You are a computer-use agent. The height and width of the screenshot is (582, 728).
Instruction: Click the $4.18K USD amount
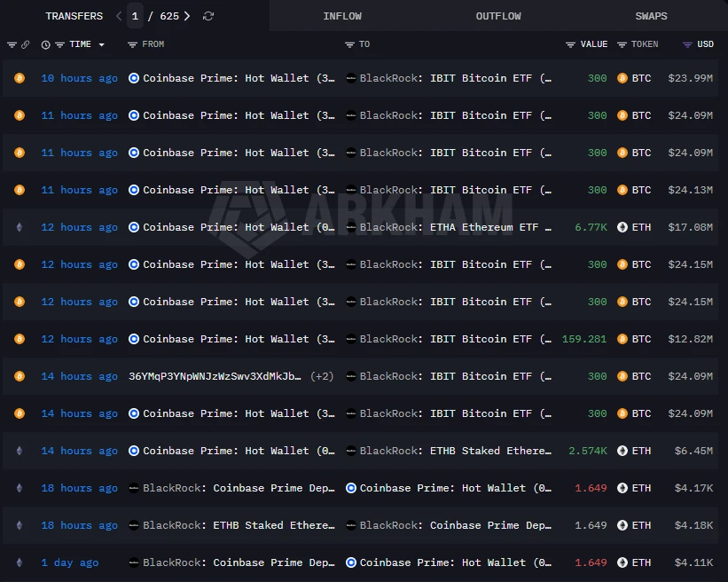(x=693, y=525)
